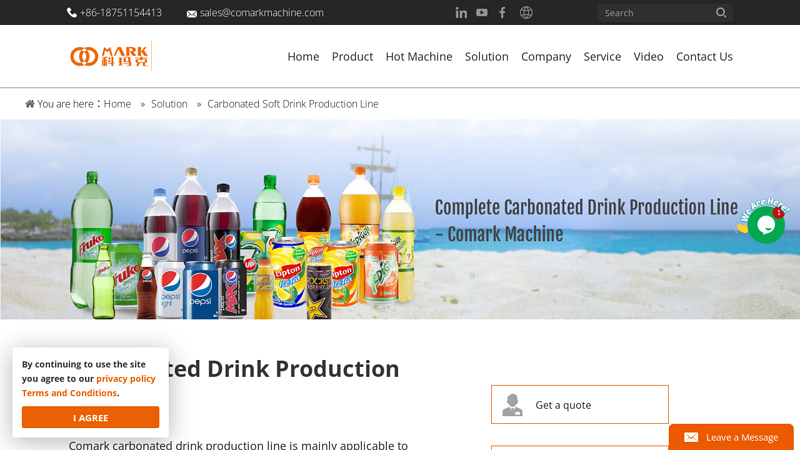
Task: Click Carbonated Soft Drink Production Line breadcrumb
Action: [x=293, y=104]
